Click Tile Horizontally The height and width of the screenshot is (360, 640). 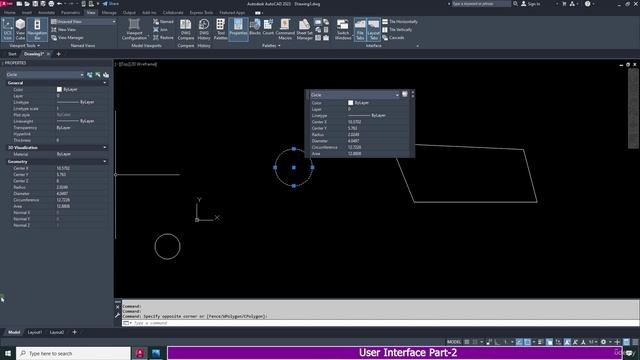400,21
